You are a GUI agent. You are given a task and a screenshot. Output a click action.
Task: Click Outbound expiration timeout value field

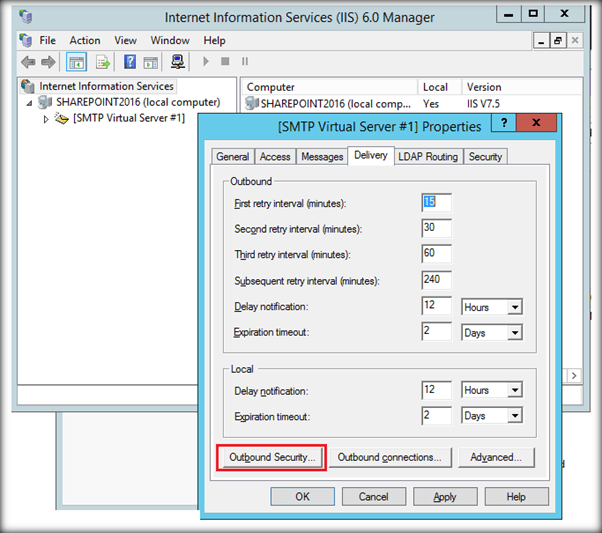click(x=437, y=331)
